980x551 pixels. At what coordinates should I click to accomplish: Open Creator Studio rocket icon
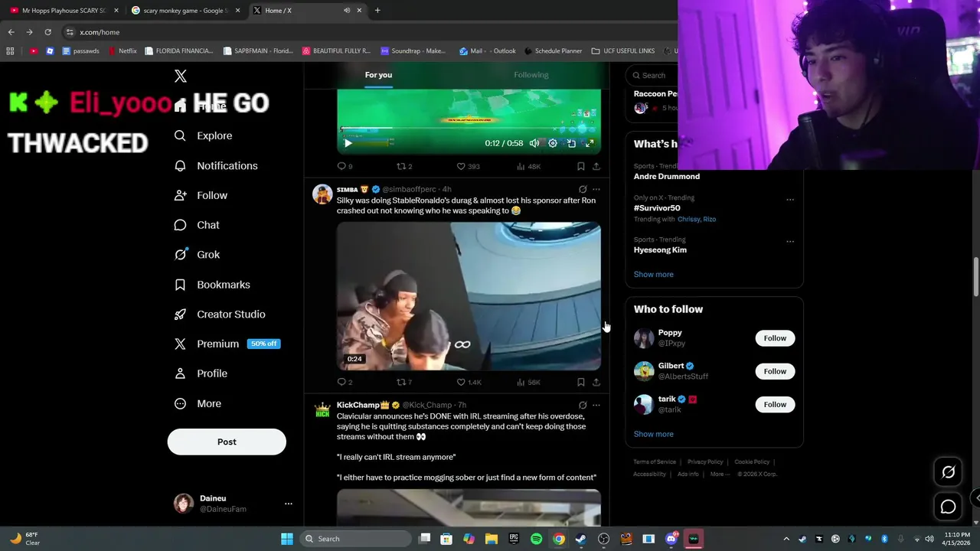coord(180,315)
